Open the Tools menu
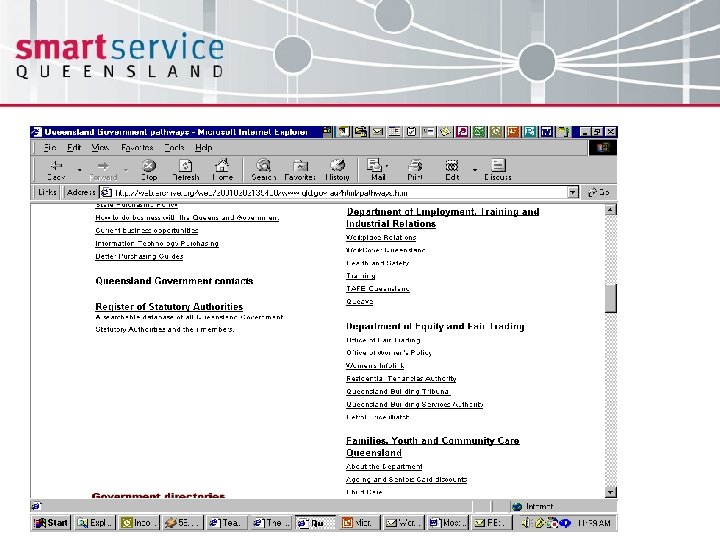The width and height of the screenshot is (720, 540). click(174, 147)
